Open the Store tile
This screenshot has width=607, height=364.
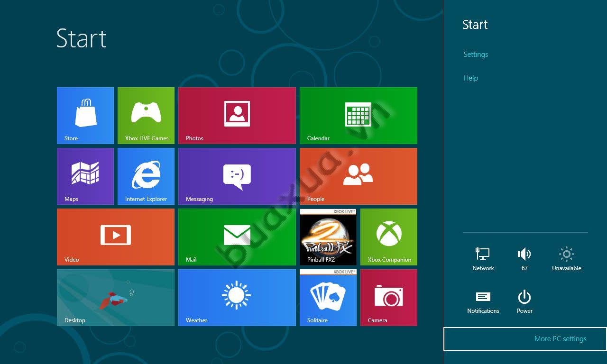[85, 116]
